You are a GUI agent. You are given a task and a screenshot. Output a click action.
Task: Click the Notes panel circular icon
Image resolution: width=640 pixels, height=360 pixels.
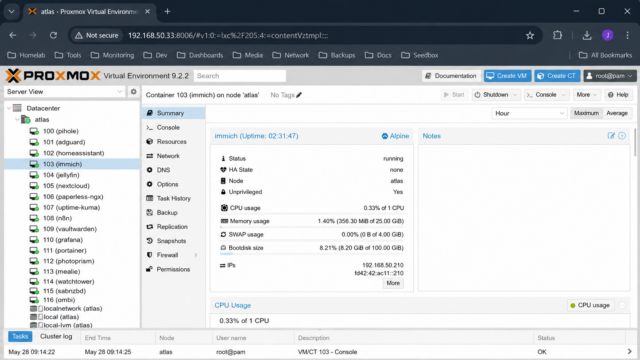coord(622,136)
